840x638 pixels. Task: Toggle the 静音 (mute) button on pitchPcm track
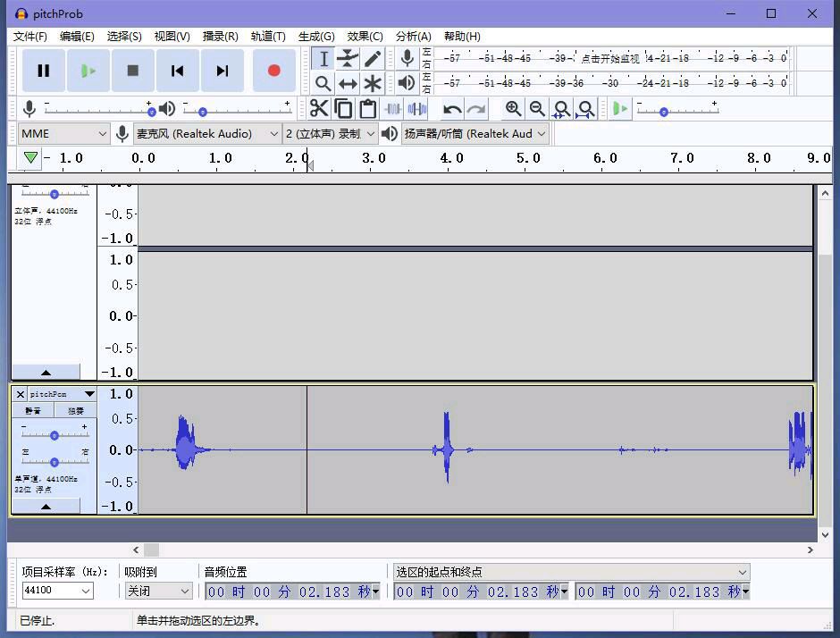33,411
